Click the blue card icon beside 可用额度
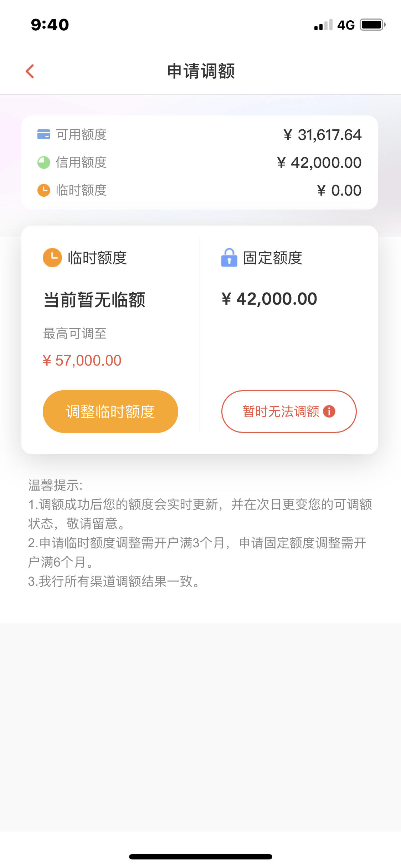401x868 pixels. point(44,135)
